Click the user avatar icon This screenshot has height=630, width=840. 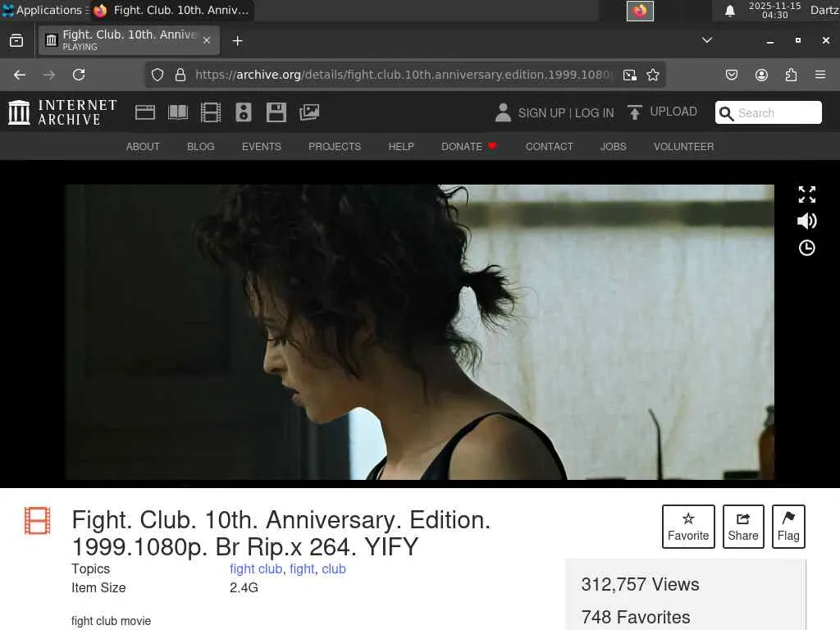pyautogui.click(x=503, y=112)
